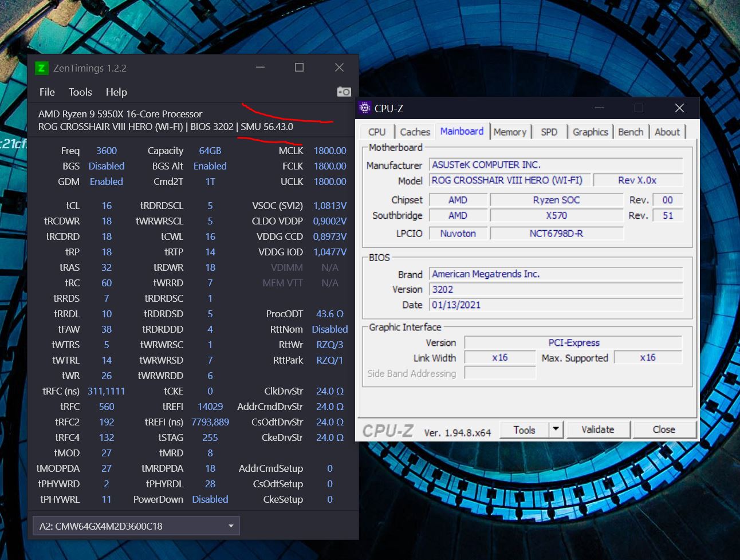Open the A2: CMW64GX4M2D3600C18 module dropdown
The height and width of the screenshot is (560, 740).
click(x=136, y=526)
